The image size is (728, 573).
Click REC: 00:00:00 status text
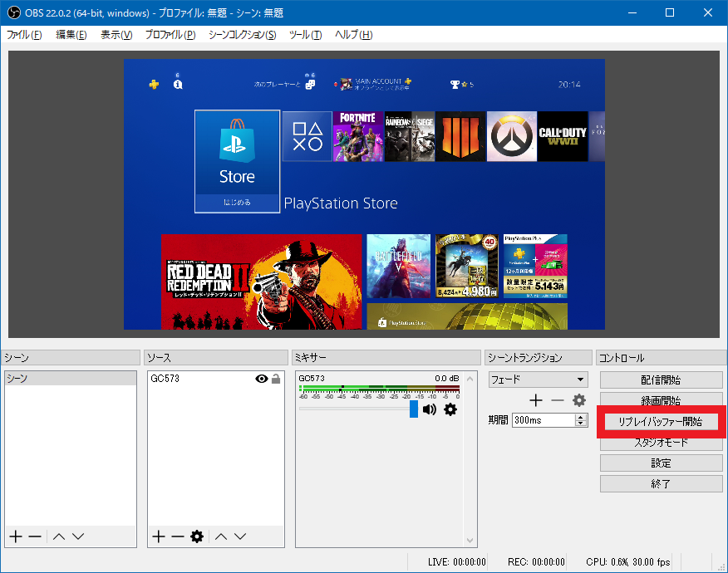tap(536, 562)
